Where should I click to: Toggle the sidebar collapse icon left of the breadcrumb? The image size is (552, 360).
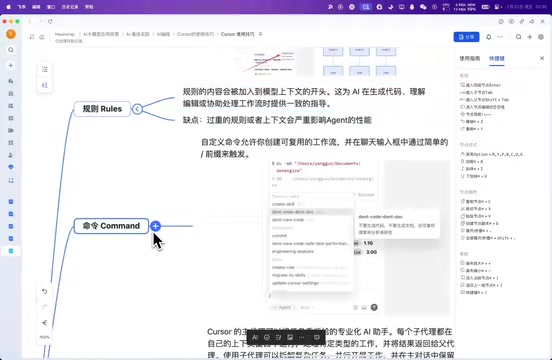pyautogui.click(x=32, y=37)
